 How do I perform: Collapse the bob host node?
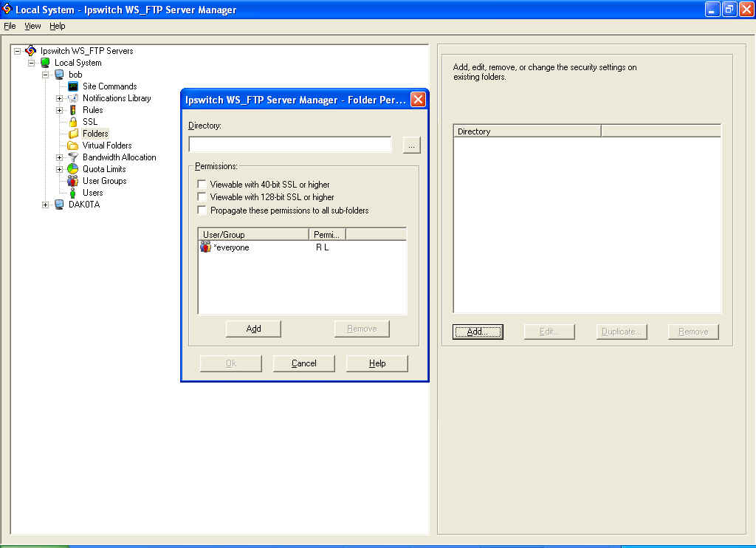[45, 75]
